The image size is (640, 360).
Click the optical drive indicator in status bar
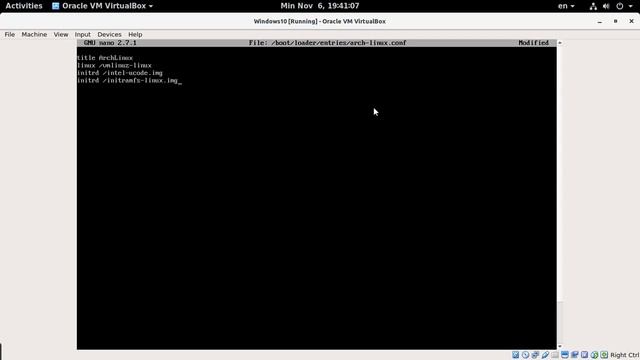525,355
